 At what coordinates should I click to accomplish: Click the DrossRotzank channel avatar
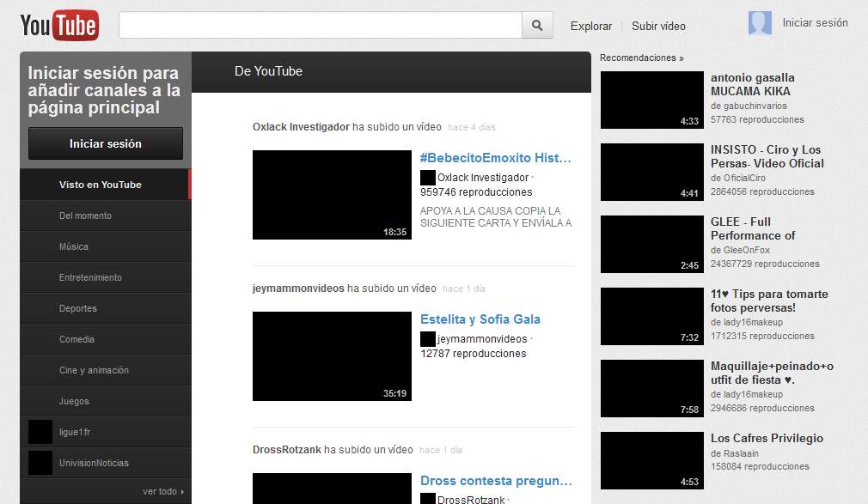coord(427,498)
